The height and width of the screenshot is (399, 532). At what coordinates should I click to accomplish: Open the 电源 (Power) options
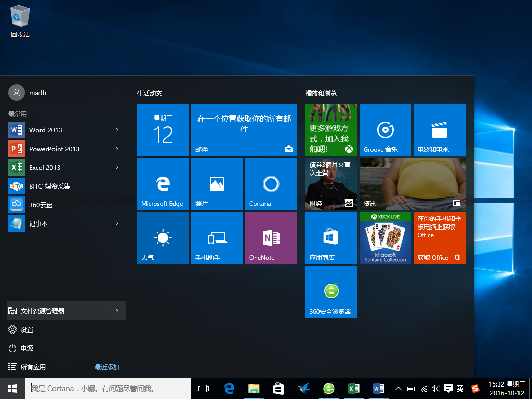point(66,348)
